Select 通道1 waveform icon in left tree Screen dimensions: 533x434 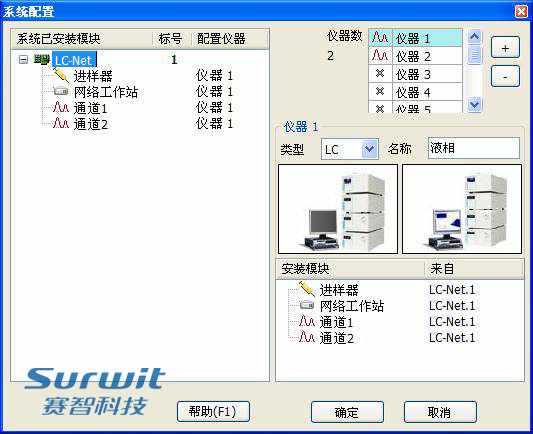tap(61, 107)
